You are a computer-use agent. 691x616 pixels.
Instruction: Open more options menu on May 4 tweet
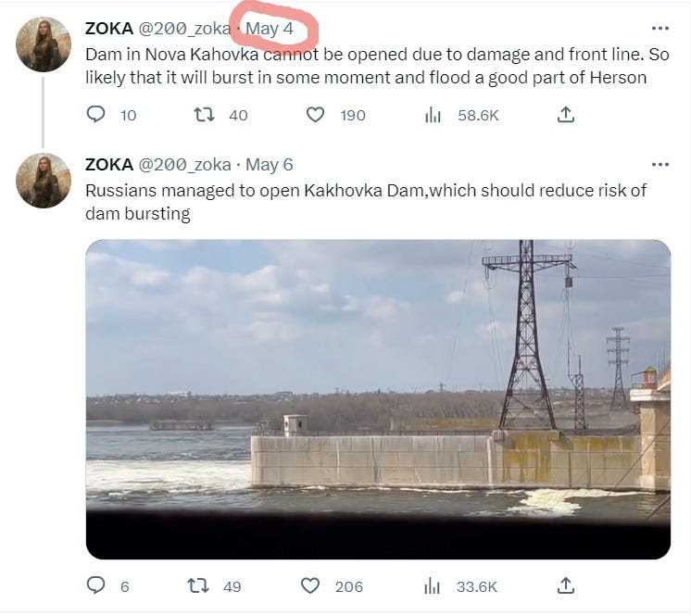pos(660,29)
